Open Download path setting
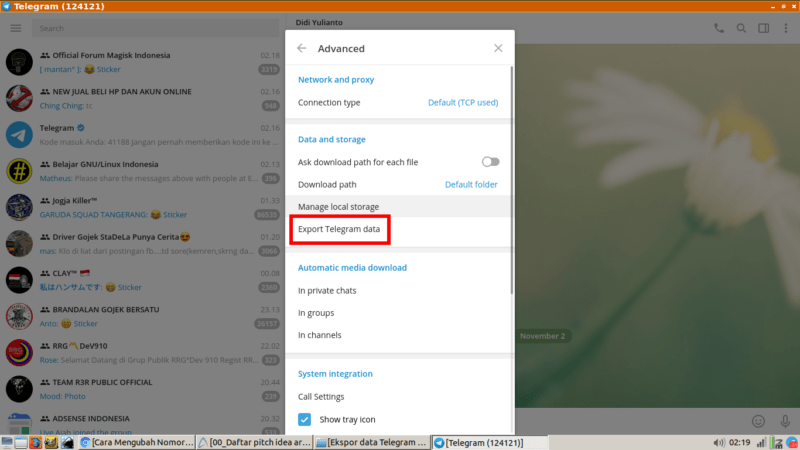 point(398,184)
